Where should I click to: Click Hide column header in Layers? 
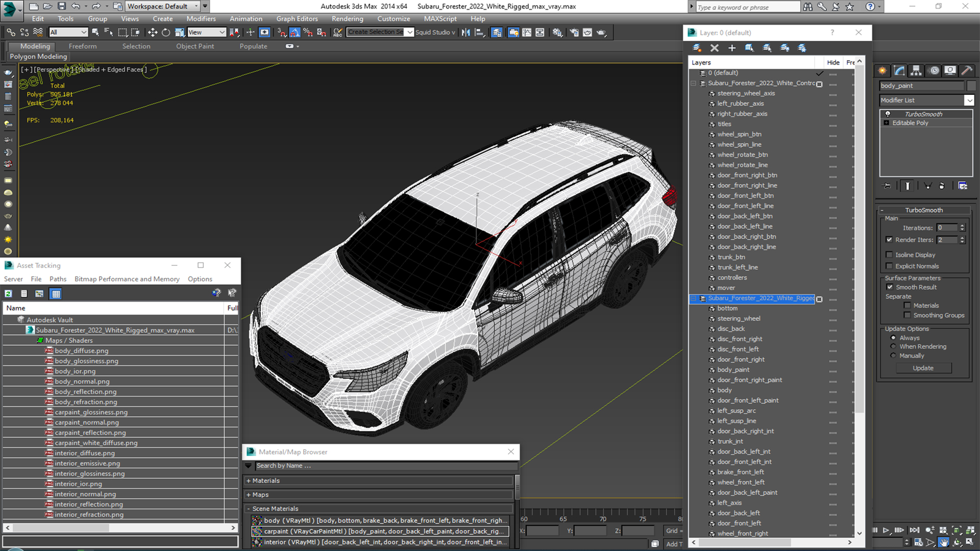point(833,62)
